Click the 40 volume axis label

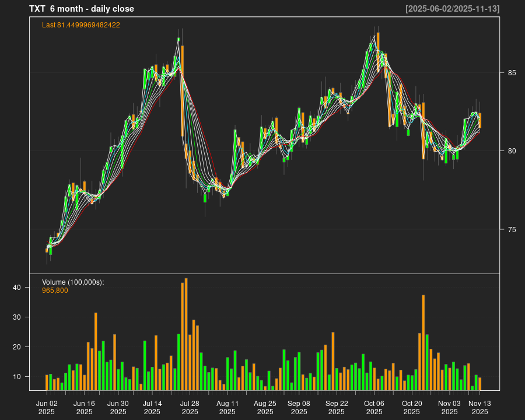pos(17,288)
